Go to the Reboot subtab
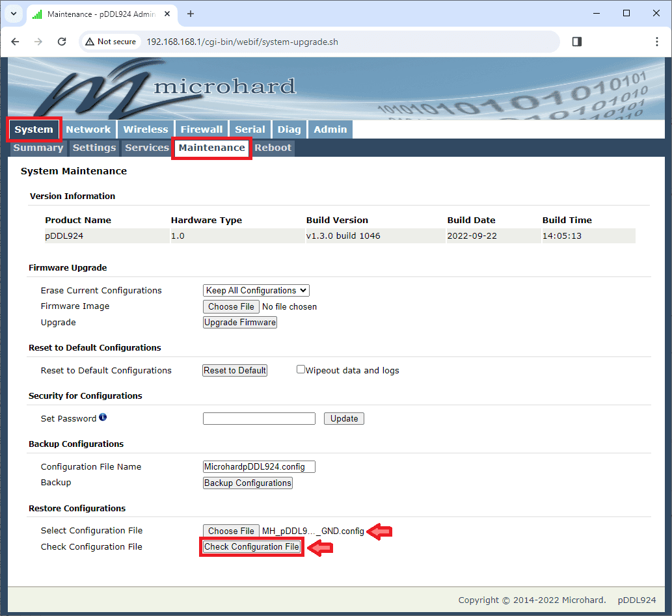This screenshot has height=616, width=672. pyautogui.click(x=273, y=148)
